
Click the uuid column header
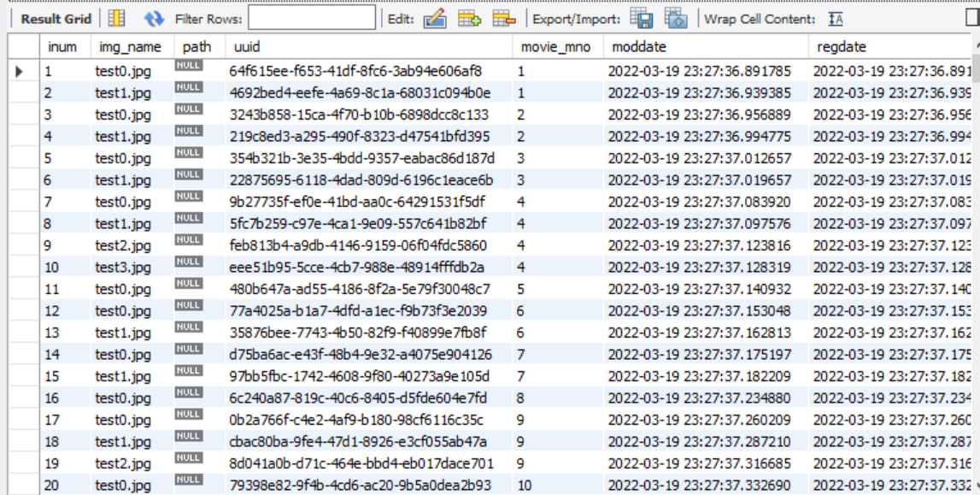tap(369, 47)
